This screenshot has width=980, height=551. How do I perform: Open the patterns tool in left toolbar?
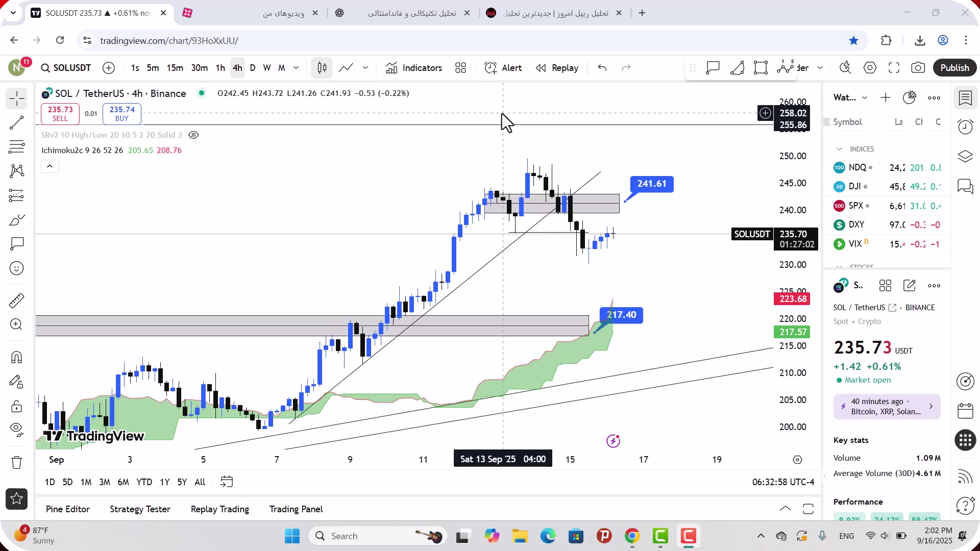(x=17, y=171)
